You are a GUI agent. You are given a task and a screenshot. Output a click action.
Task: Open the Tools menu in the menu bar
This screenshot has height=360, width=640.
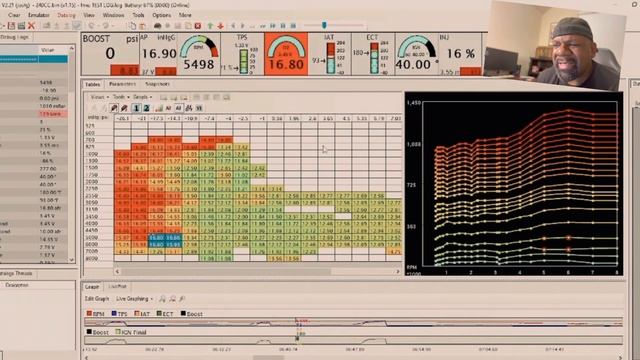coord(138,15)
